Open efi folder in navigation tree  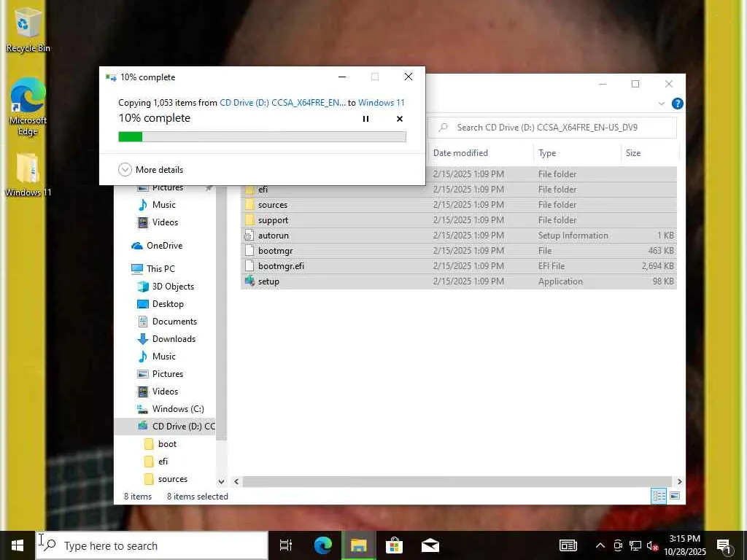click(x=163, y=462)
